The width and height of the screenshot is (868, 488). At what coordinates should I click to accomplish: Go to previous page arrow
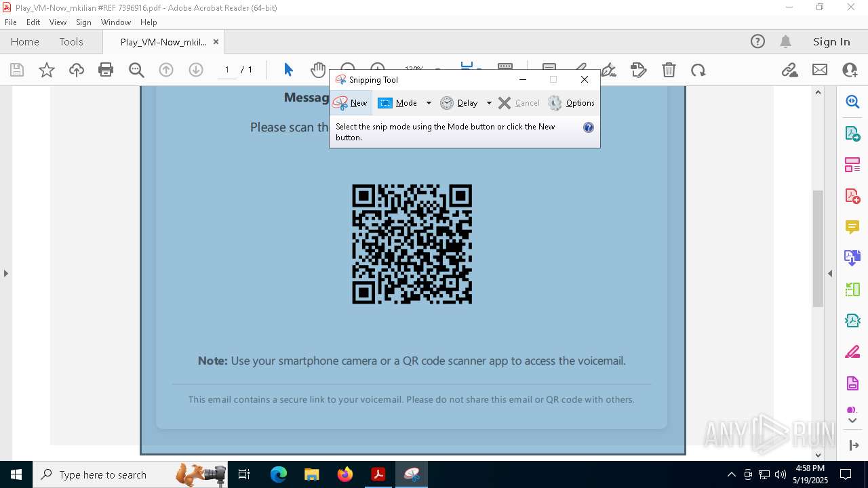166,70
